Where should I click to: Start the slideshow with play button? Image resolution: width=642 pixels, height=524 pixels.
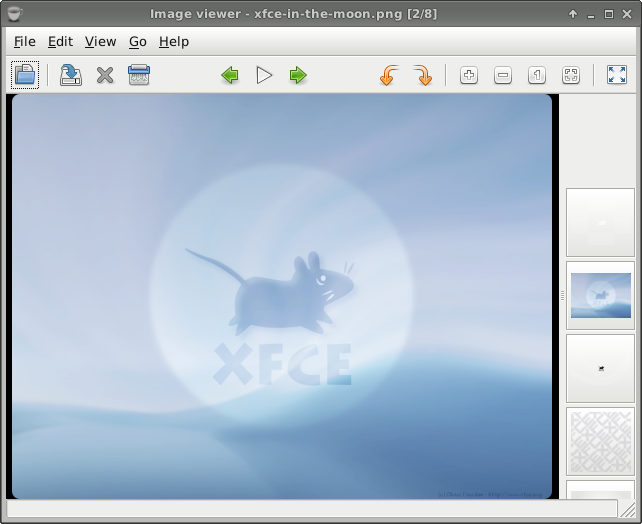pos(264,75)
